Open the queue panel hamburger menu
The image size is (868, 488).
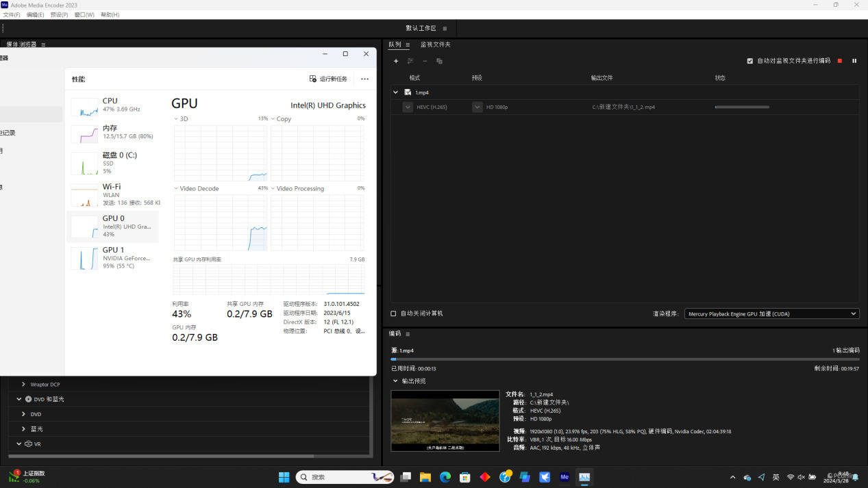407,45
